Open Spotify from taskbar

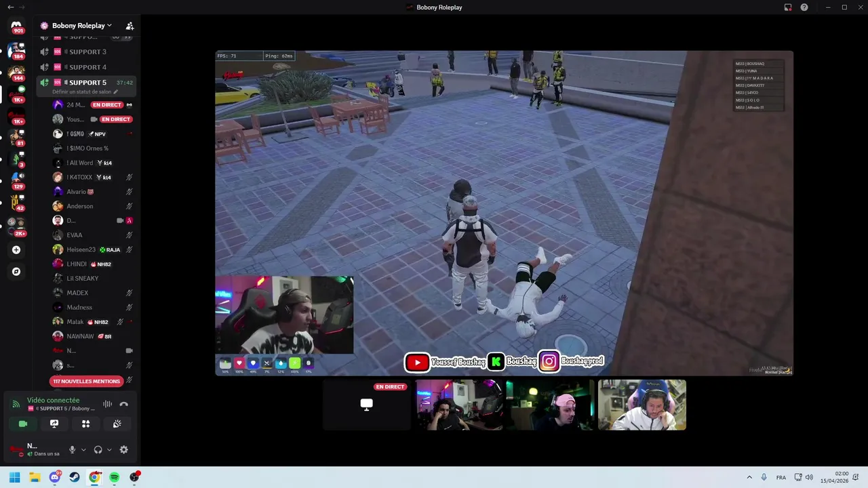tap(114, 477)
